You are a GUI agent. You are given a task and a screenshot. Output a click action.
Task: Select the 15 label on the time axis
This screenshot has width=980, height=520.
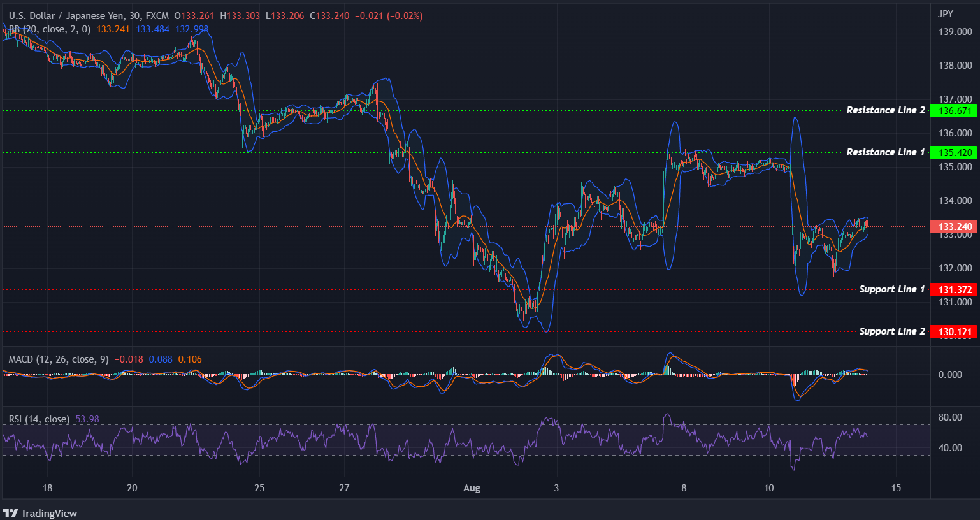(896, 488)
